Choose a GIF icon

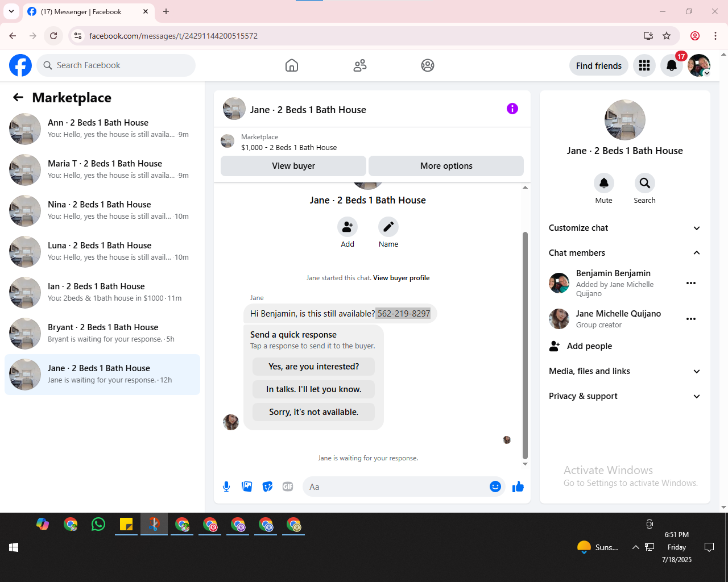click(x=288, y=487)
